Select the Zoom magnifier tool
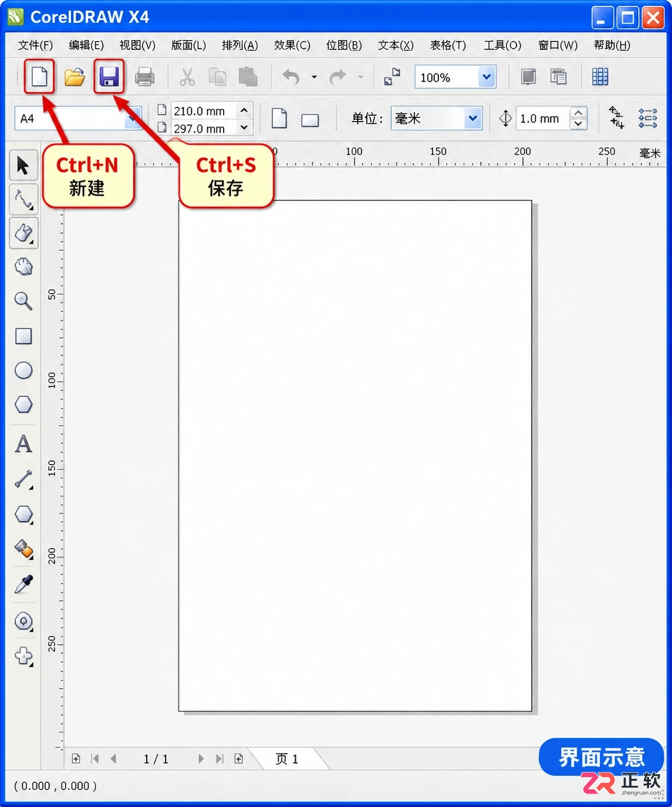 23,301
